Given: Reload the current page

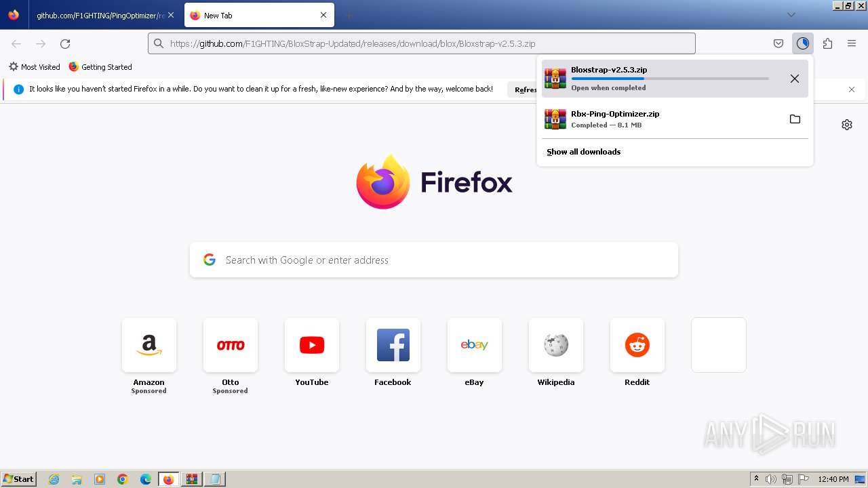Looking at the screenshot, I should pyautogui.click(x=65, y=43).
